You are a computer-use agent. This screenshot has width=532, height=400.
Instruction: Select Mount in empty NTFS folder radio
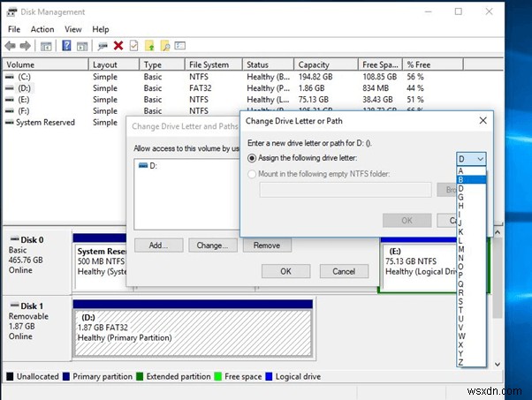point(252,174)
